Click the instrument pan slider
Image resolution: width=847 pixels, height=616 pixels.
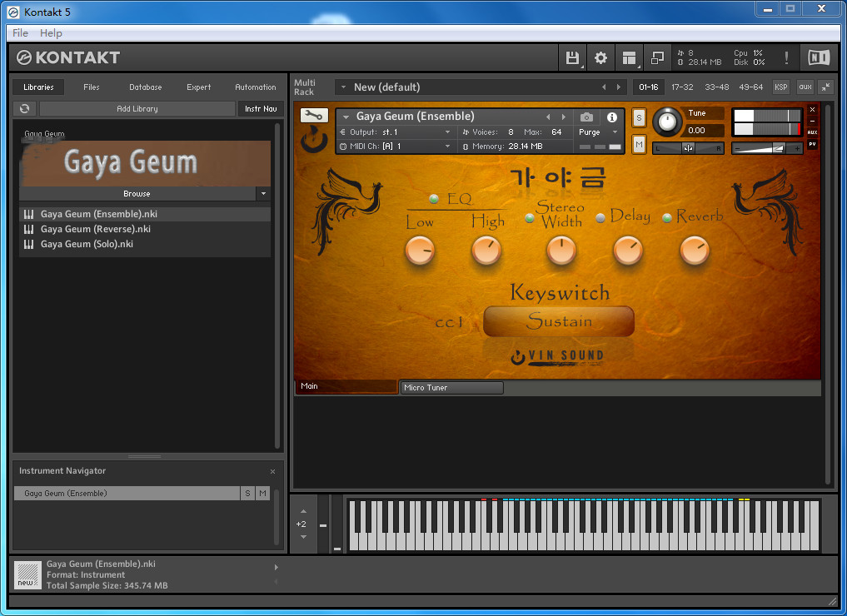point(688,148)
